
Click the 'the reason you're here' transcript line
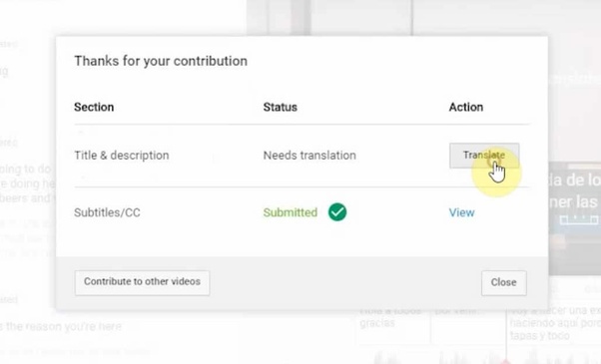click(61, 326)
